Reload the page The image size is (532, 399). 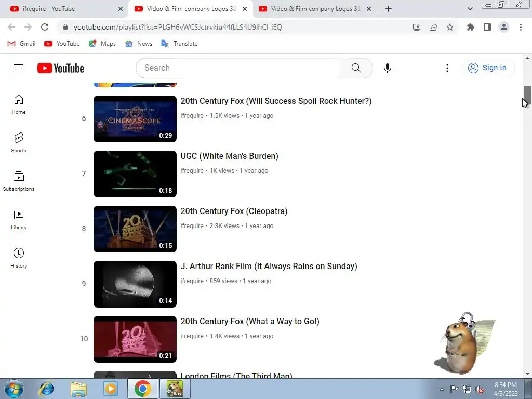point(45,27)
